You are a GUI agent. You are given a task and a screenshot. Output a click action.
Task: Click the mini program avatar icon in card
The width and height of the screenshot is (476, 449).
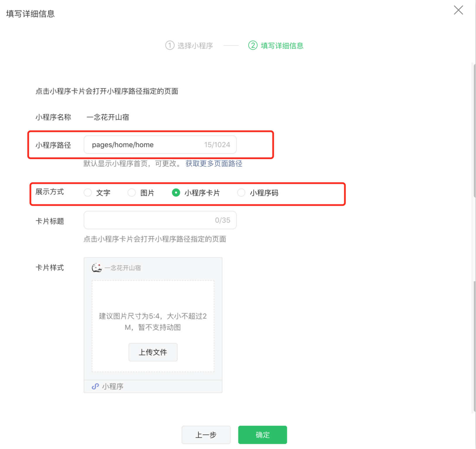[x=97, y=268]
